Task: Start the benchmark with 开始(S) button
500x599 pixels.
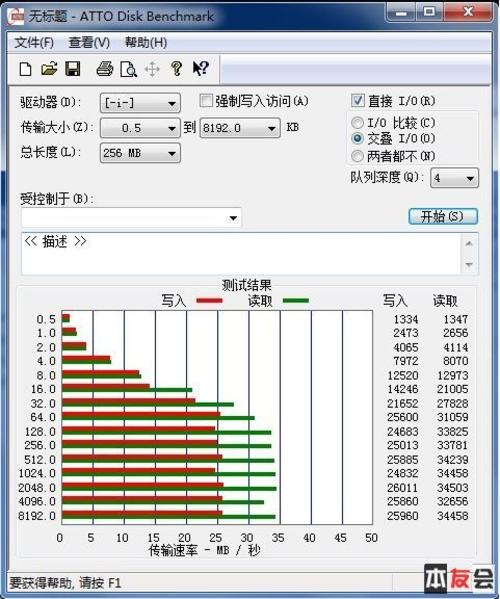Action: point(443,217)
